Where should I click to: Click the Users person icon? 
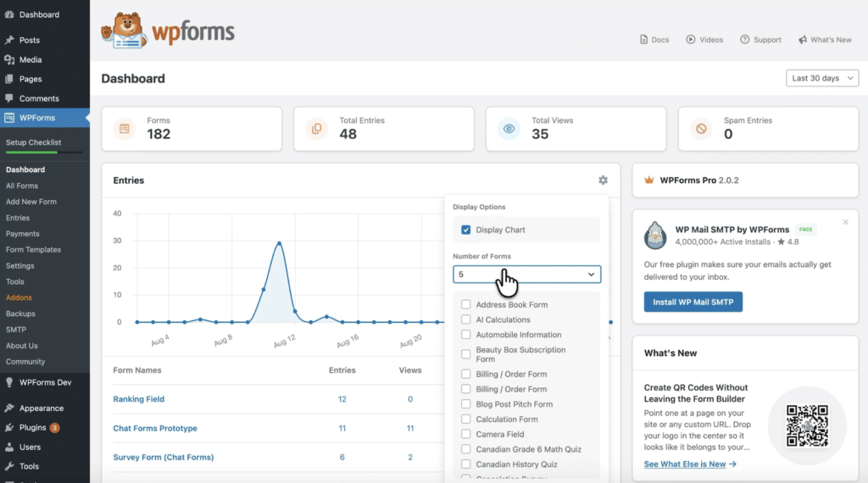click(x=9, y=447)
